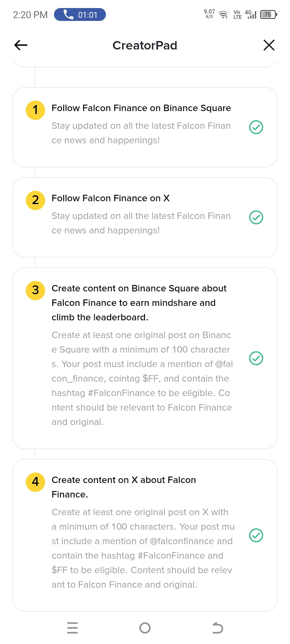Tap checkmark for Follow Falcon Finance on X
Screen dimensions: 290x644
(256, 217)
